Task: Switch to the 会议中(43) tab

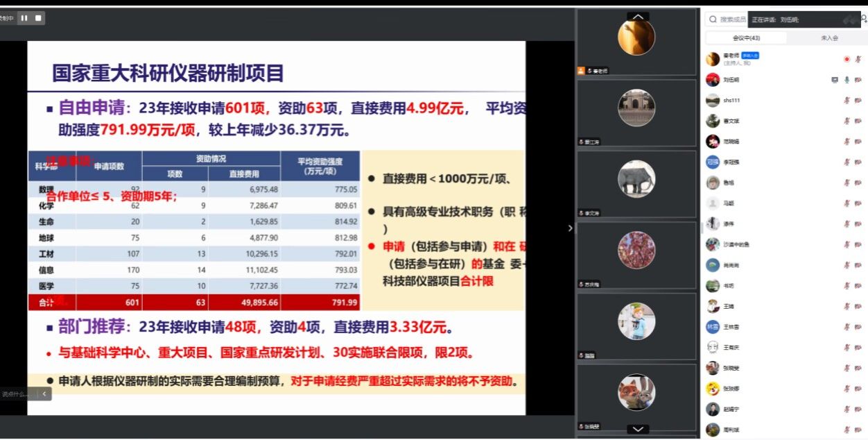Action: [x=746, y=38]
